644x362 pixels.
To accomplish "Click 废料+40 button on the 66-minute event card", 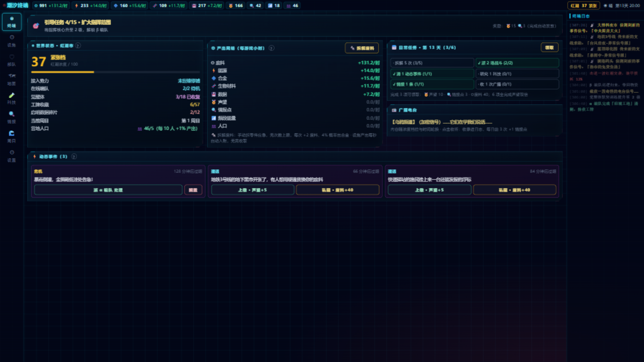I will coord(337,190).
